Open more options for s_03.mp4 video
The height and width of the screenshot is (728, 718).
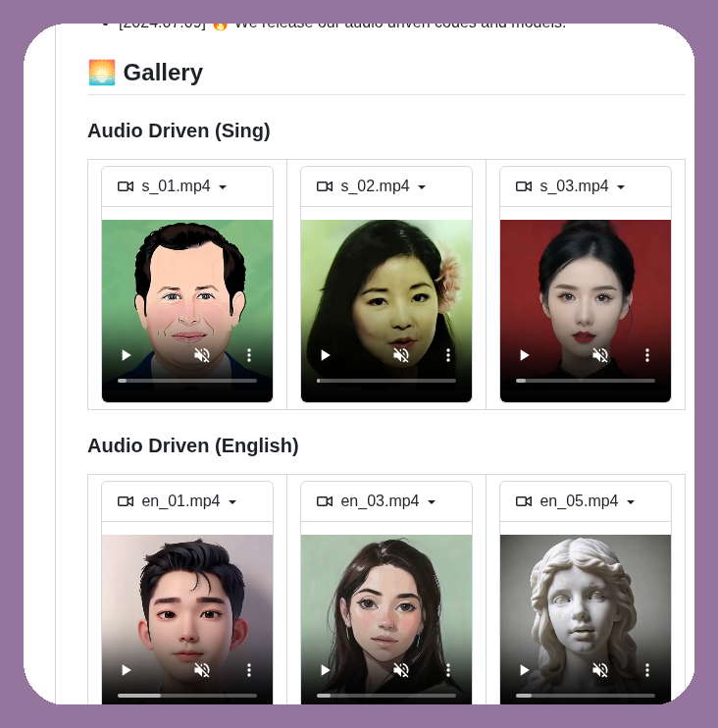[647, 355]
